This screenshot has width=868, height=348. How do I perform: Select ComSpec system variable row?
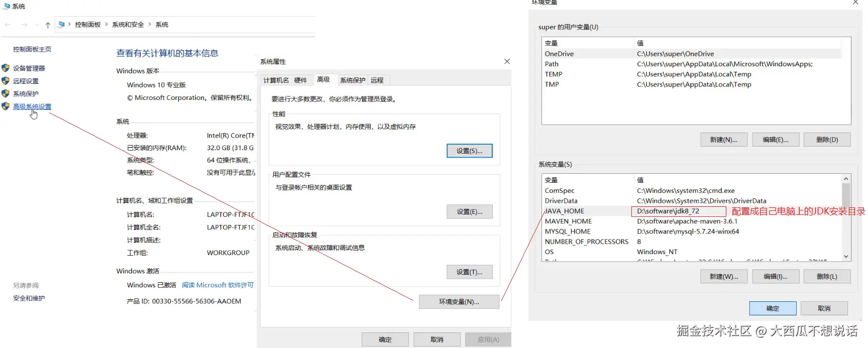point(692,191)
